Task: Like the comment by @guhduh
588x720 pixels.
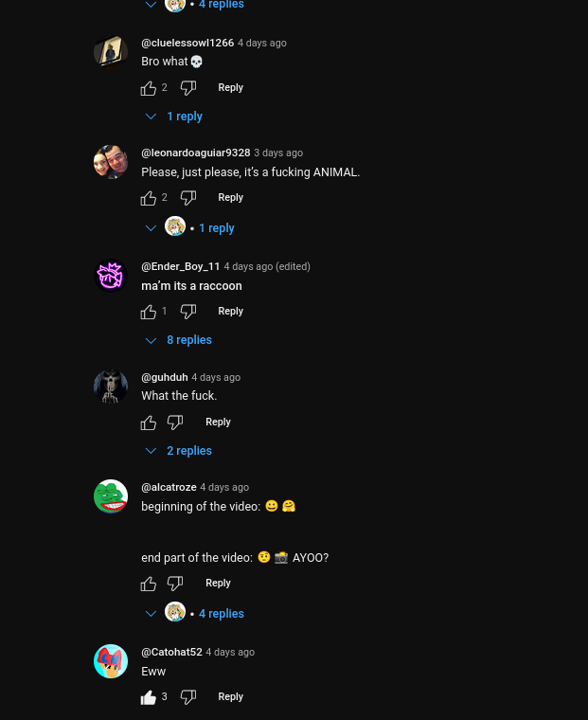Action: coord(149,423)
